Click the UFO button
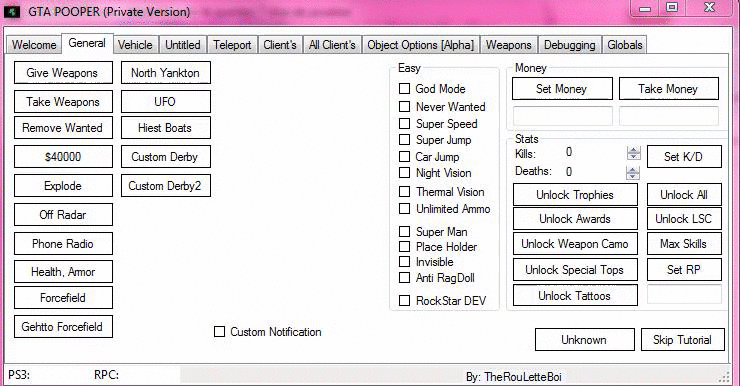 pyautogui.click(x=166, y=101)
